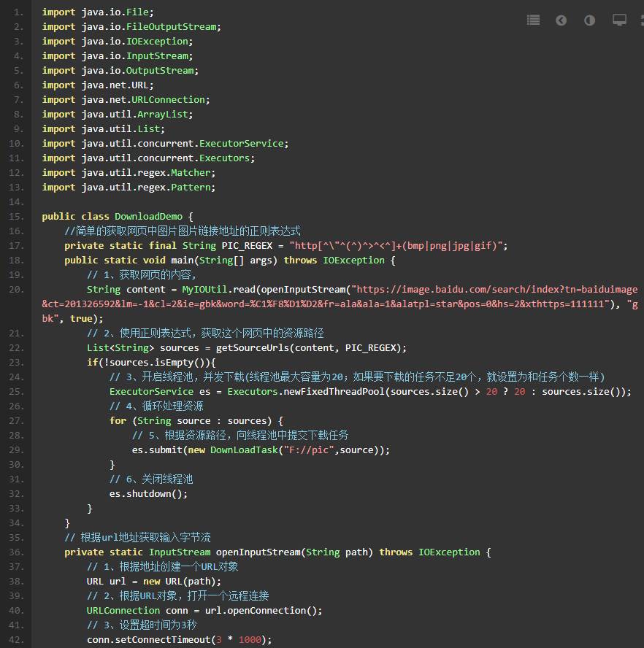The height and width of the screenshot is (648, 644).
Task: Click the monitor display icon
Action: 619,20
